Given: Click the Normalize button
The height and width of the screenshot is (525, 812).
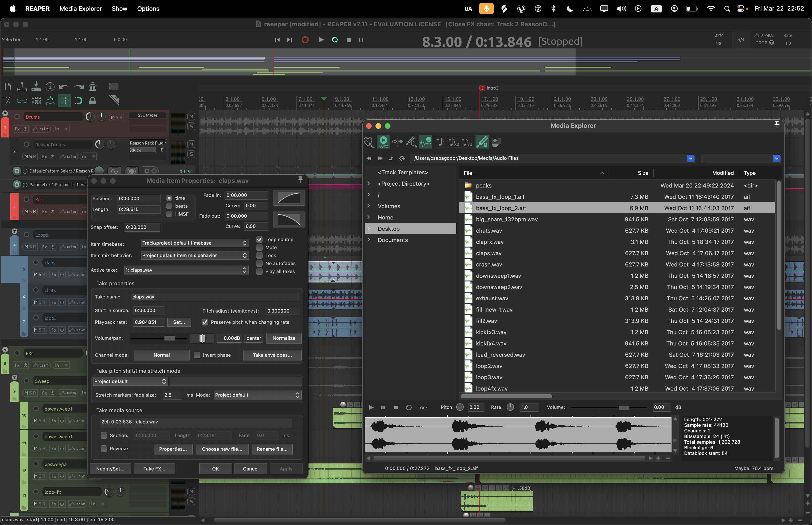Looking at the screenshot, I should click(284, 338).
